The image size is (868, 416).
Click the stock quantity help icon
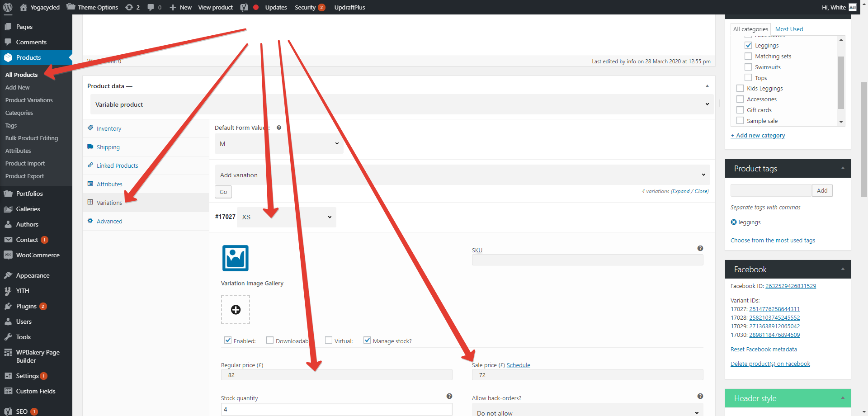[x=449, y=396]
